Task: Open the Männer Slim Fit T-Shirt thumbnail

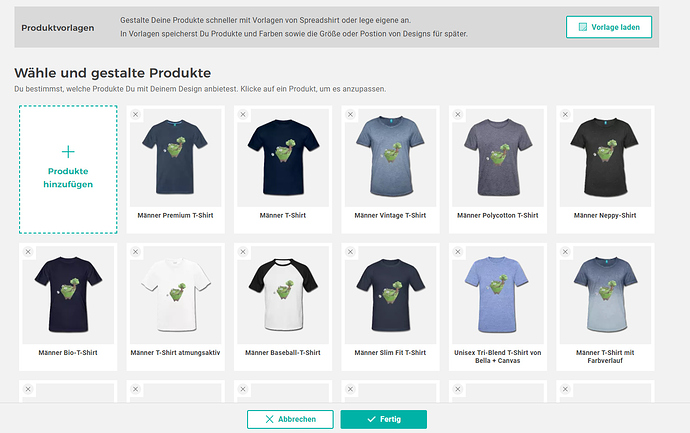Action: pyautogui.click(x=390, y=293)
